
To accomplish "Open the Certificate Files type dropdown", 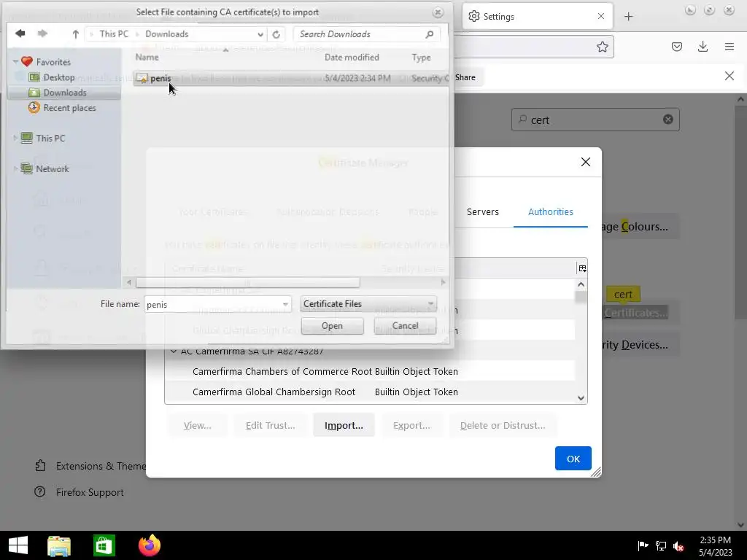I will (x=368, y=304).
